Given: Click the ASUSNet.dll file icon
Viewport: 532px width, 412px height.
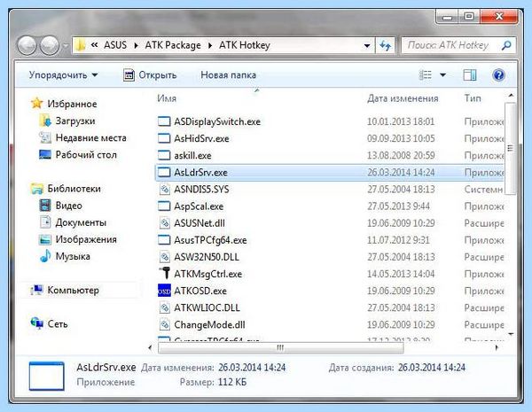Looking at the screenshot, I should (165, 223).
